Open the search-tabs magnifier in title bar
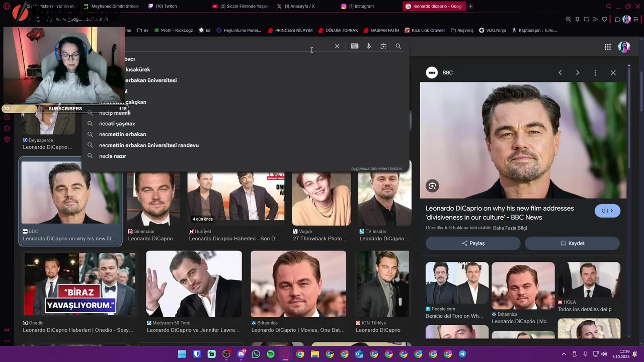Screen dimensions: 644x362 pyautogui.click(x=608, y=6)
